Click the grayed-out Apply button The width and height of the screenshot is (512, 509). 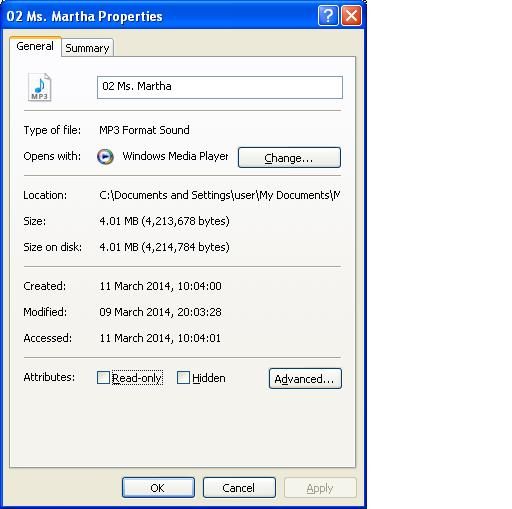pos(320,488)
